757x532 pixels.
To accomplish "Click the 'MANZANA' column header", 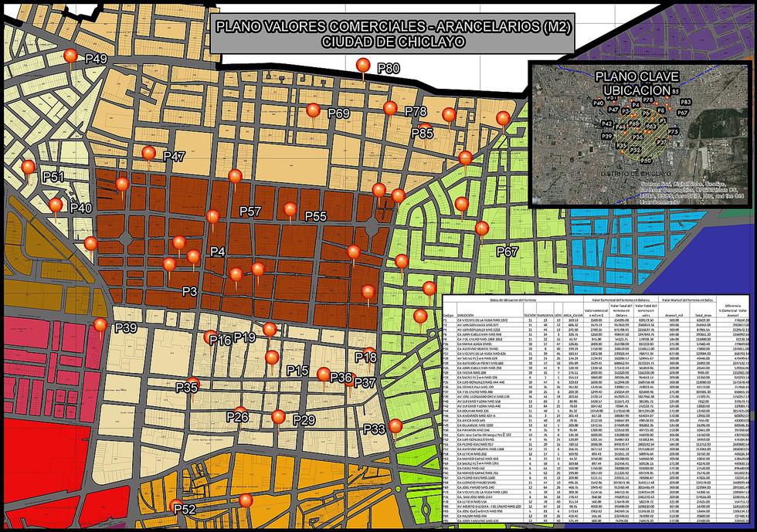I will (x=545, y=315).
